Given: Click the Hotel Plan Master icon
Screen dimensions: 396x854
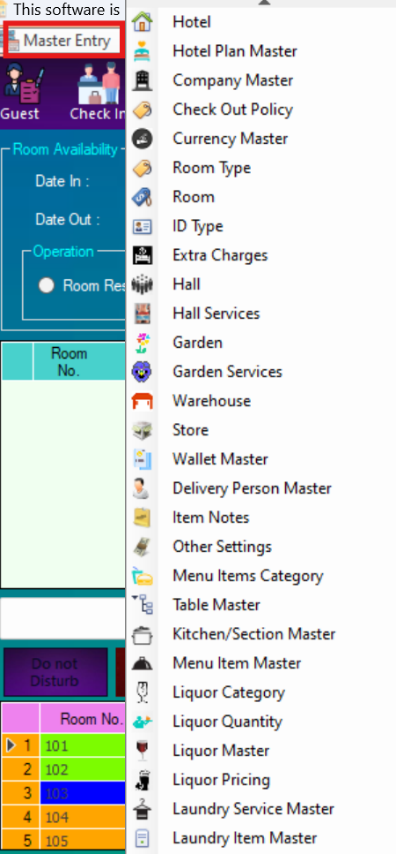Looking at the screenshot, I should 142,51.
